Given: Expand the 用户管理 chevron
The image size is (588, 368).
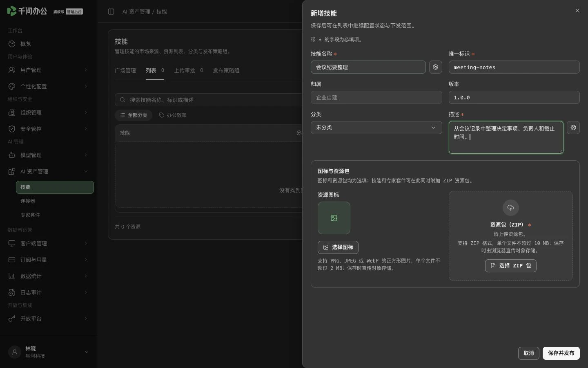Looking at the screenshot, I should tap(86, 70).
